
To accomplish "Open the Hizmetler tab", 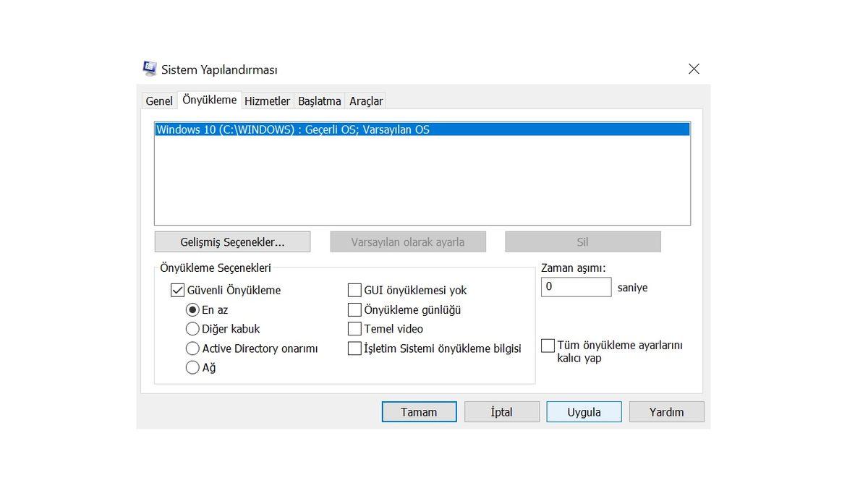I will [x=267, y=101].
